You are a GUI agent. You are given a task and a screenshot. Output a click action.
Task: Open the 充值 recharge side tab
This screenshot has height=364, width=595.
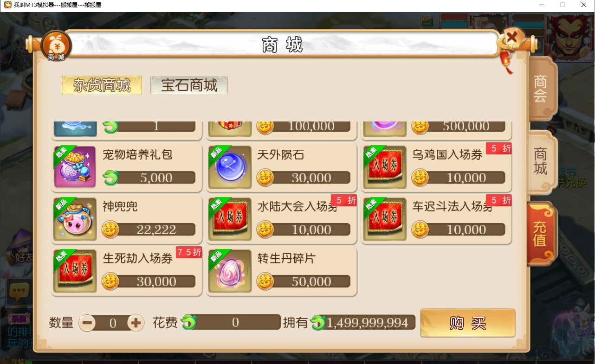tap(541, 233)
